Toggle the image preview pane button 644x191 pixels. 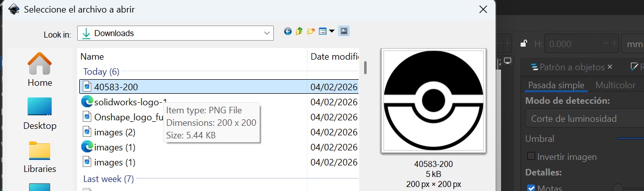[x=344, y=32]
